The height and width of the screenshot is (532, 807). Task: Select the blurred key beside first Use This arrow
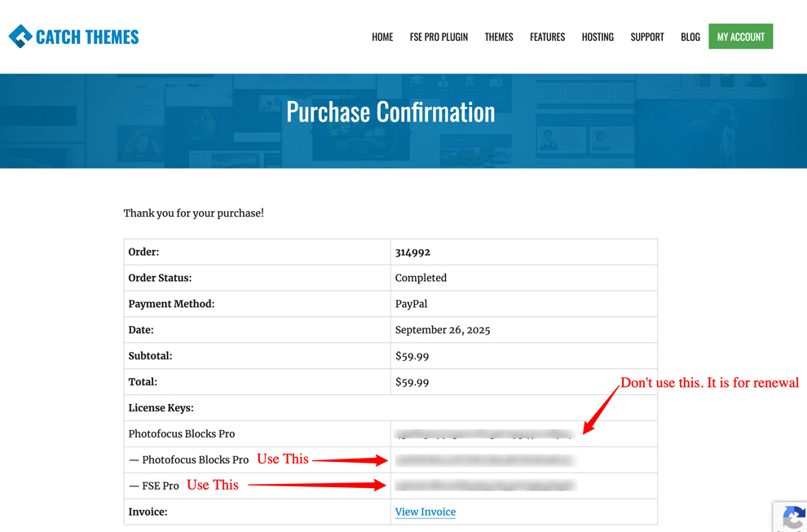click(484, 460)
